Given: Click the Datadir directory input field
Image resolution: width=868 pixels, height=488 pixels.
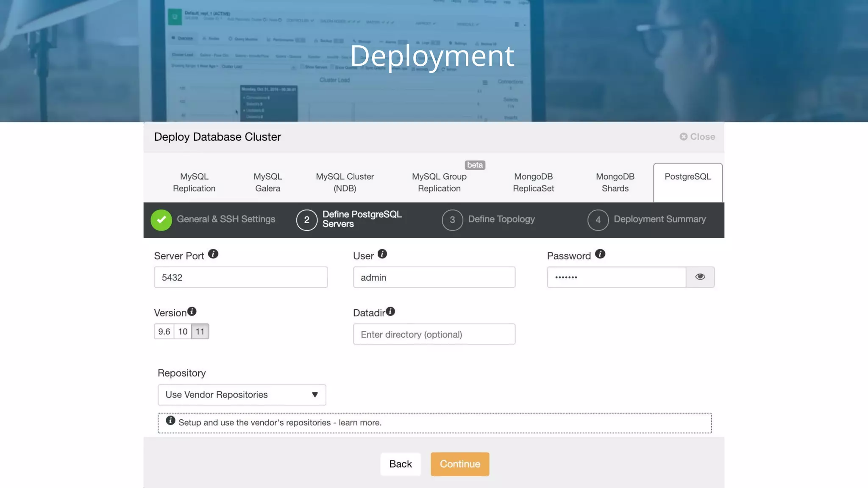Looking at the screenshot, I should [434, 334].
